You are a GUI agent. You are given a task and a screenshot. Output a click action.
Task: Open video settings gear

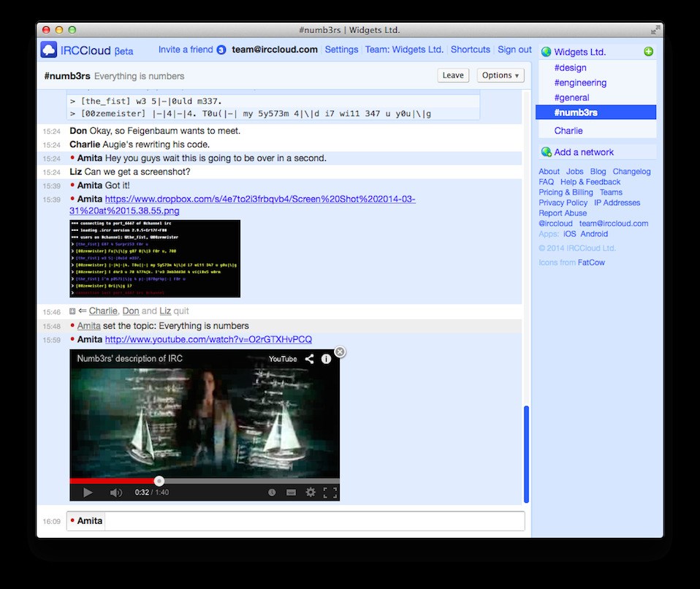pos(311,492)
